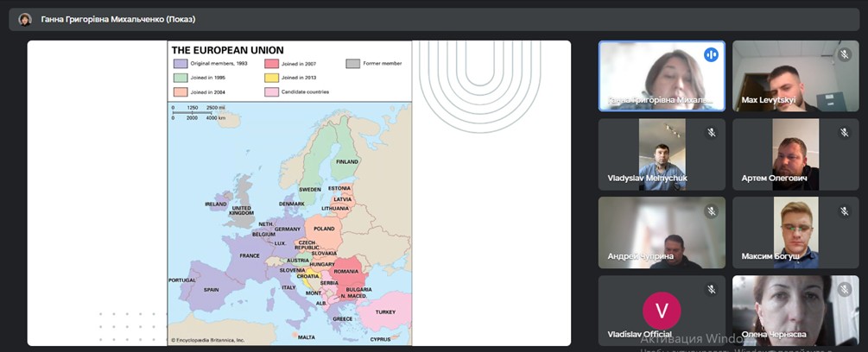Click MALTA label on the map
The image size is (868, 352).
[306, 337]
